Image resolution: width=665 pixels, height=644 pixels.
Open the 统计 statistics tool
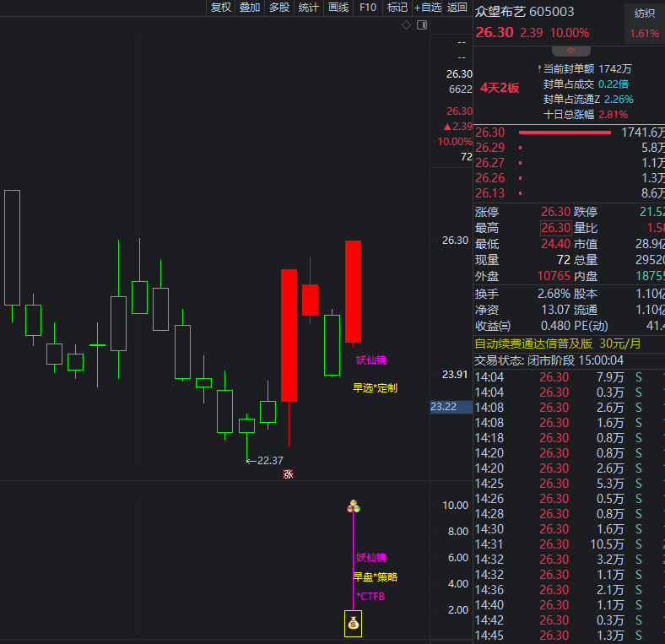[x=309, y=8]
